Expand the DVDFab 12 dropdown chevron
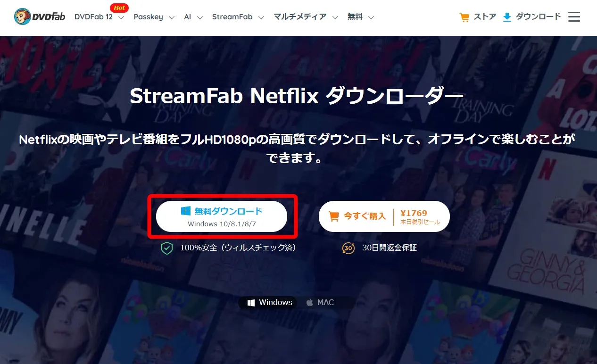This screenshot has width=597, height=364. [x=121, y=18]
